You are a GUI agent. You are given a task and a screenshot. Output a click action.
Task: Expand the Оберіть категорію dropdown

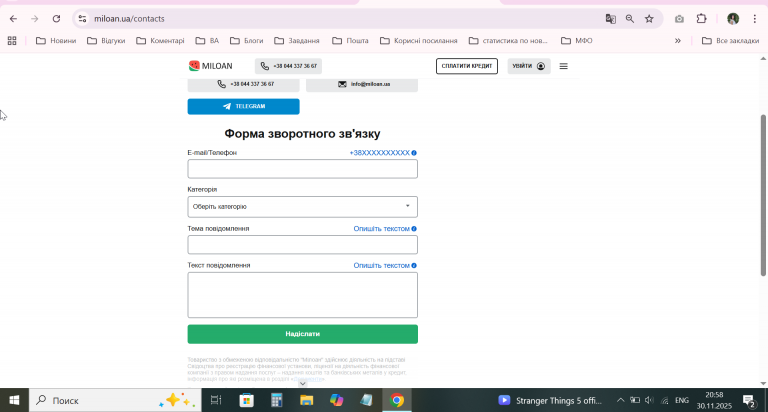pos(302,207)
